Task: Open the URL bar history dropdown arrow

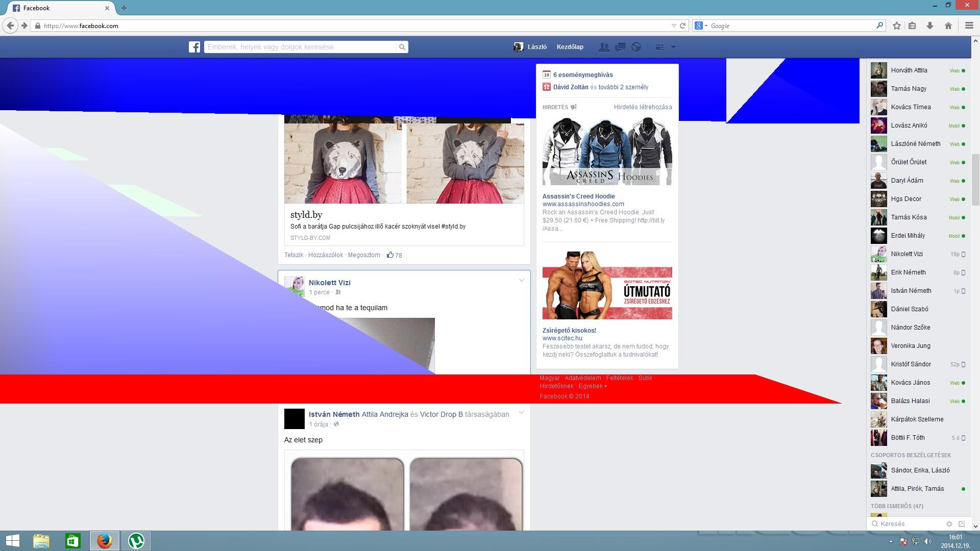Action: click(x=673, y=26)
